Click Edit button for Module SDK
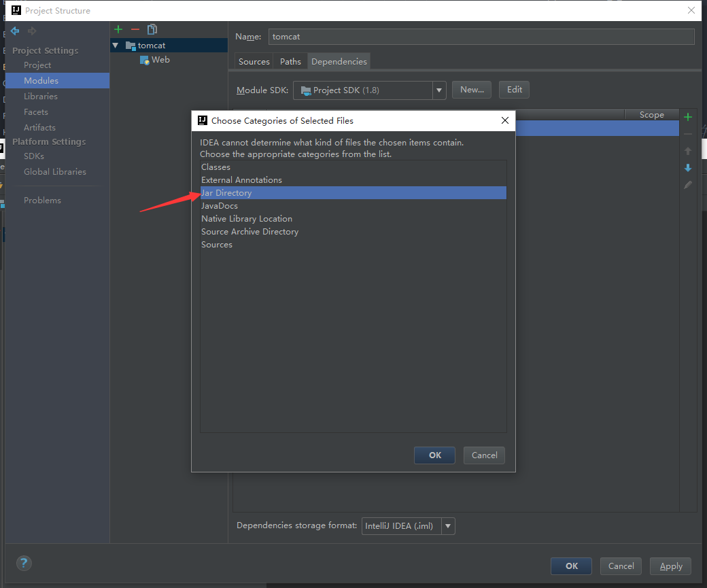 click(x=514, y=90)
